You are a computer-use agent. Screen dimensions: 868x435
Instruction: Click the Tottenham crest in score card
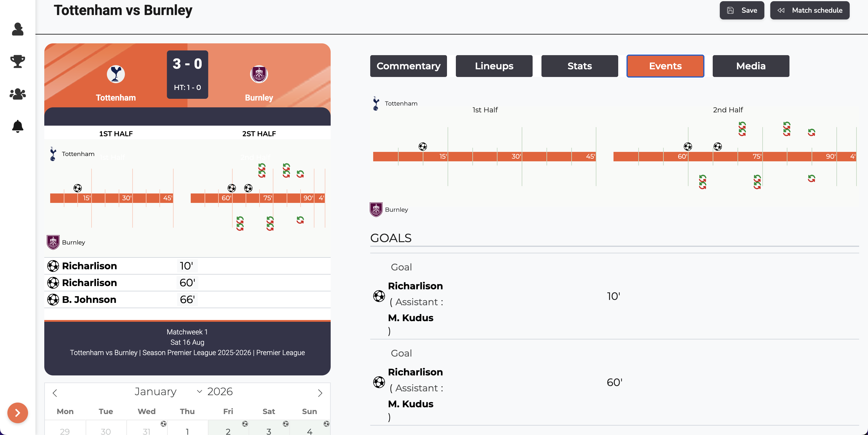tap(115, 74)
